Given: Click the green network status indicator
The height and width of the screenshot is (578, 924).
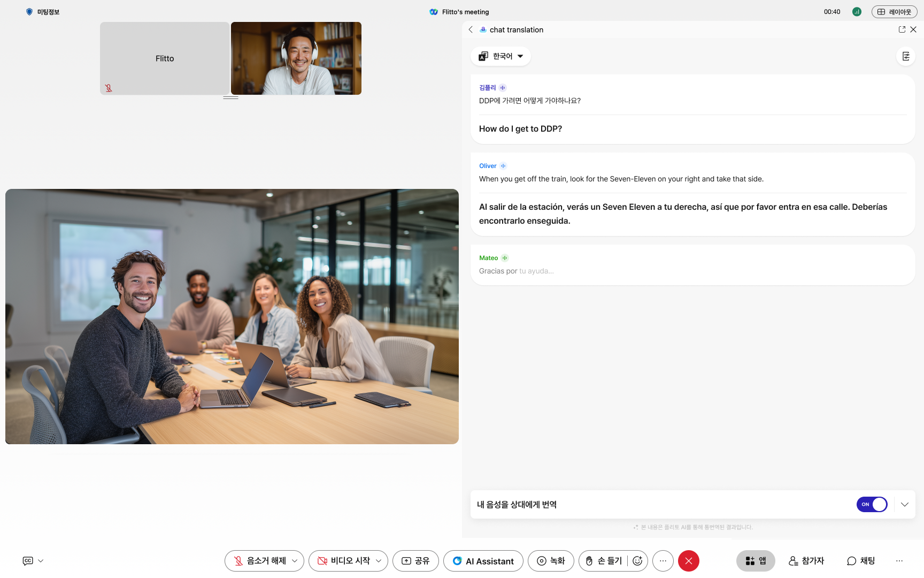Looking at the screenshot, I should click(x=857, y=12).
